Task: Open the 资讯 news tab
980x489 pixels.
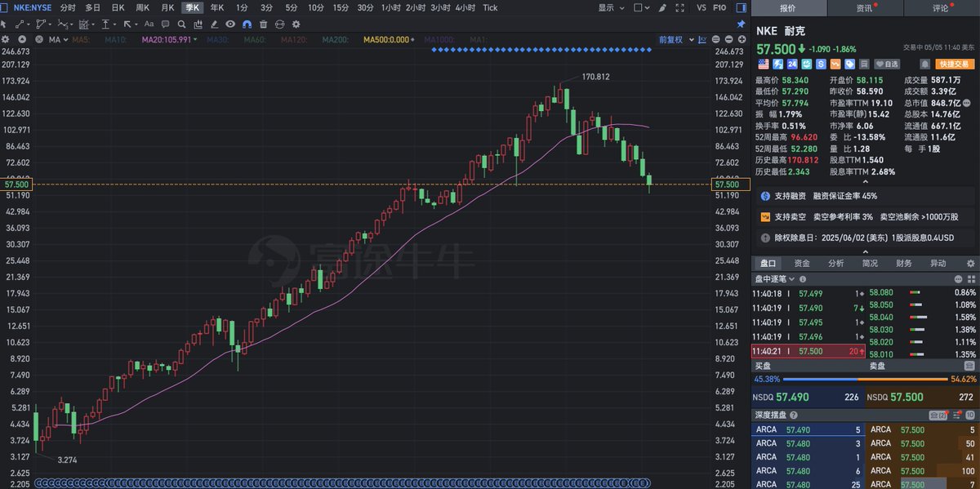Action: point(864,8)
